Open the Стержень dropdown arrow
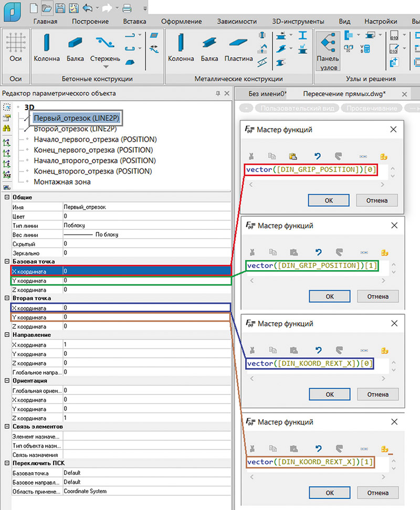Viewport: 420px width, 510px height. tap(105, 67)
